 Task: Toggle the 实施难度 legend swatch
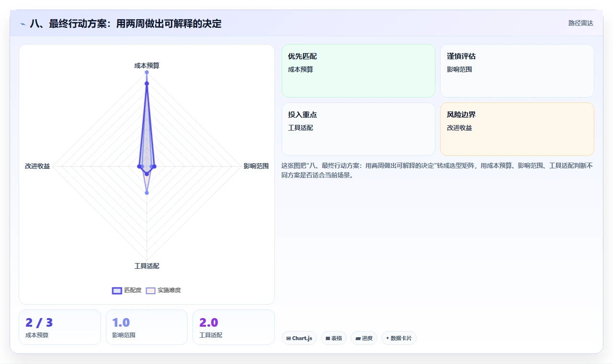pyautogui.click(x=151, y=290)
